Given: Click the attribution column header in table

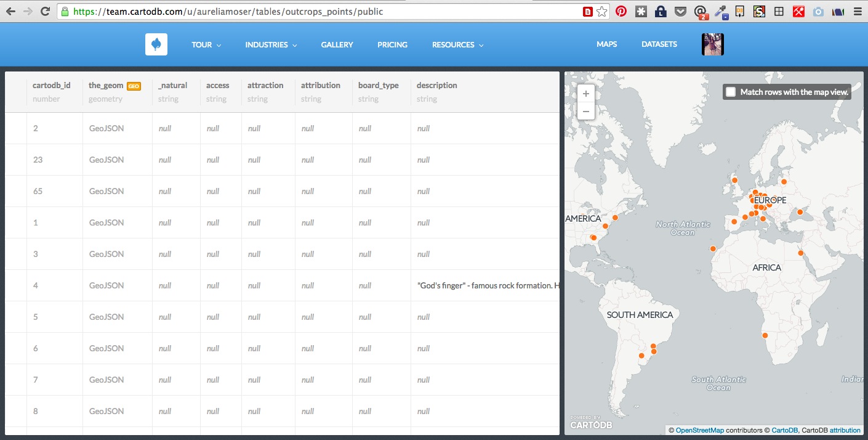Looking at the screenshot, I should (321, 86).
